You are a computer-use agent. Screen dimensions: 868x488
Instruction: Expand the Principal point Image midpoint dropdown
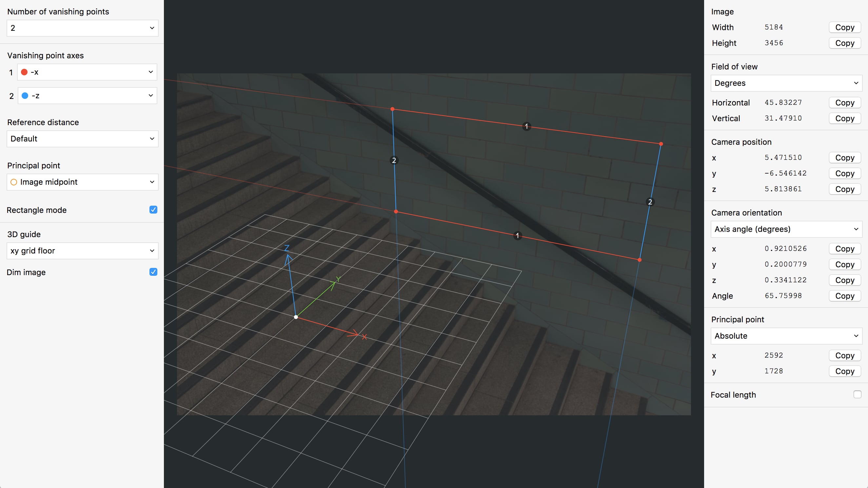[81, 181]
